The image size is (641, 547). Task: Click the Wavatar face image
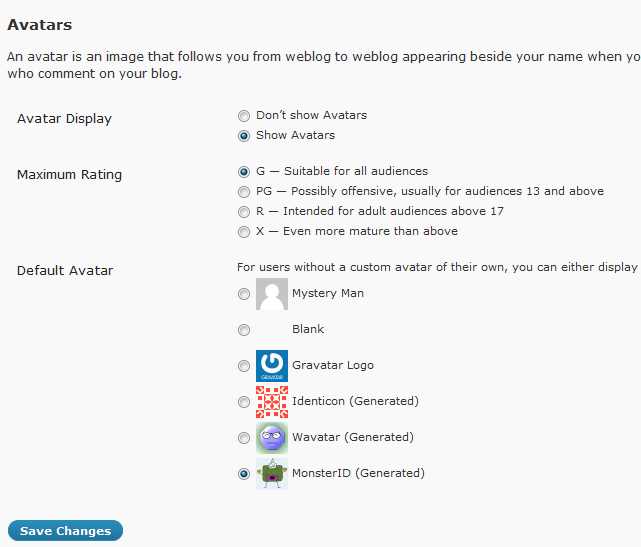coord(271,438)
